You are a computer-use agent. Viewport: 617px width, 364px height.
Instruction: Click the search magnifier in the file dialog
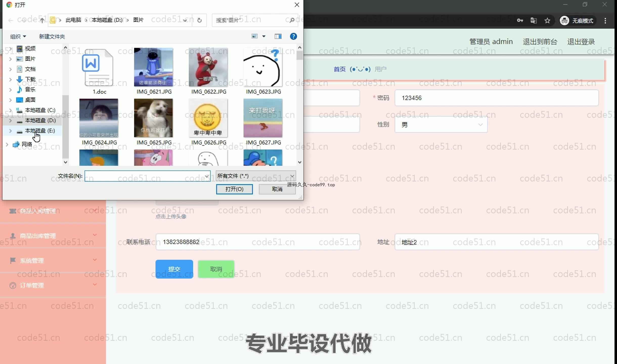(292, 20)
